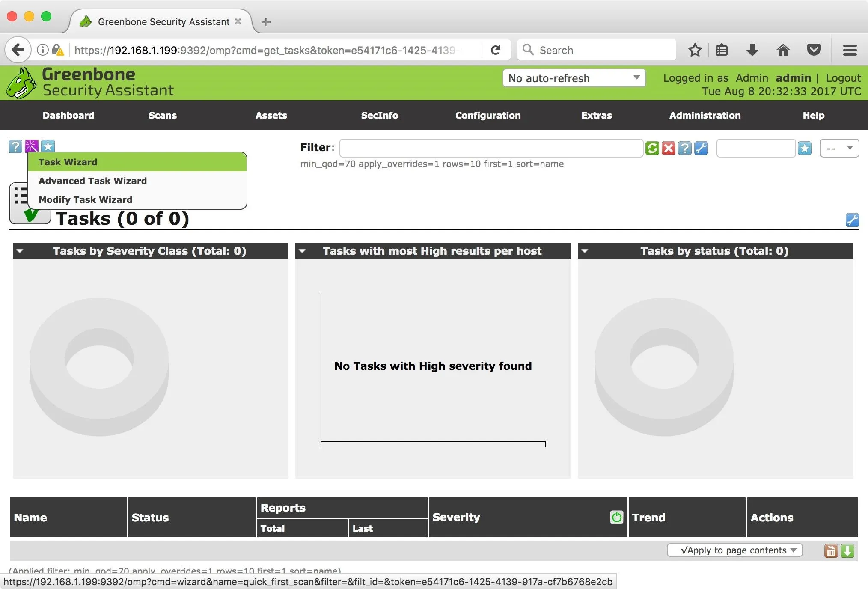Open a new browser tab with plus

point(266,22)
